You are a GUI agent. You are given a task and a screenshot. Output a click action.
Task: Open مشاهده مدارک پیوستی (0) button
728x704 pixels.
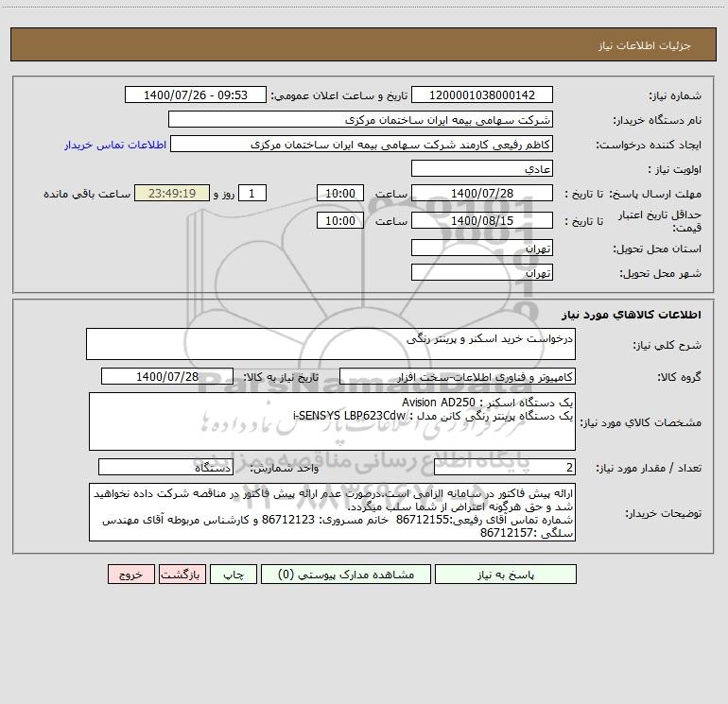coord(346,574)
